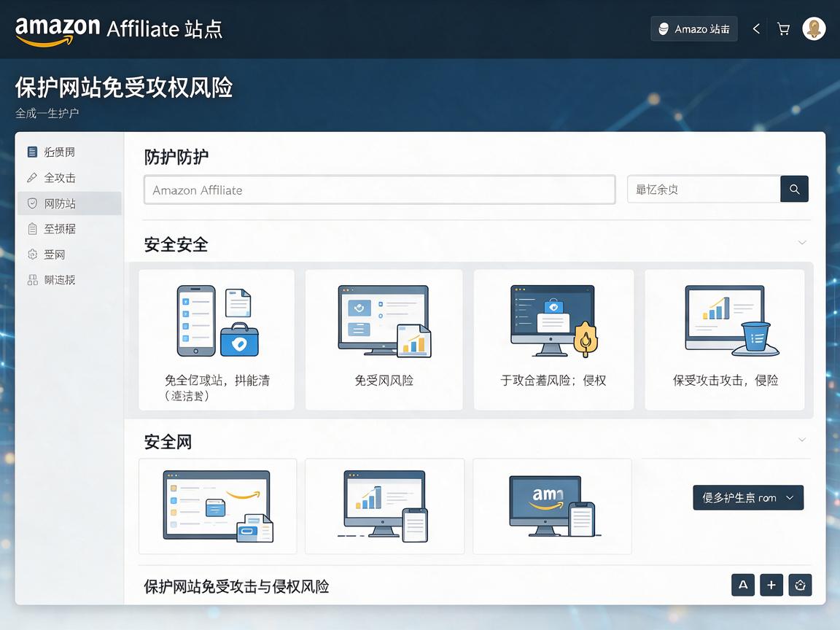The image size is (840, 630).
Task: Focus the Amazon Affiliate input field
Action: (379, 190)
